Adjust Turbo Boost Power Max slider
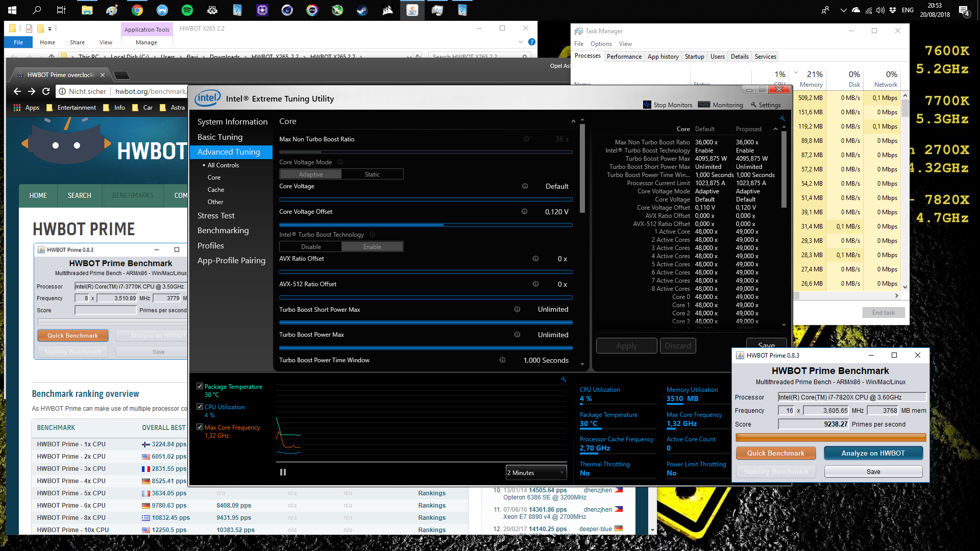 pos(426,348)
